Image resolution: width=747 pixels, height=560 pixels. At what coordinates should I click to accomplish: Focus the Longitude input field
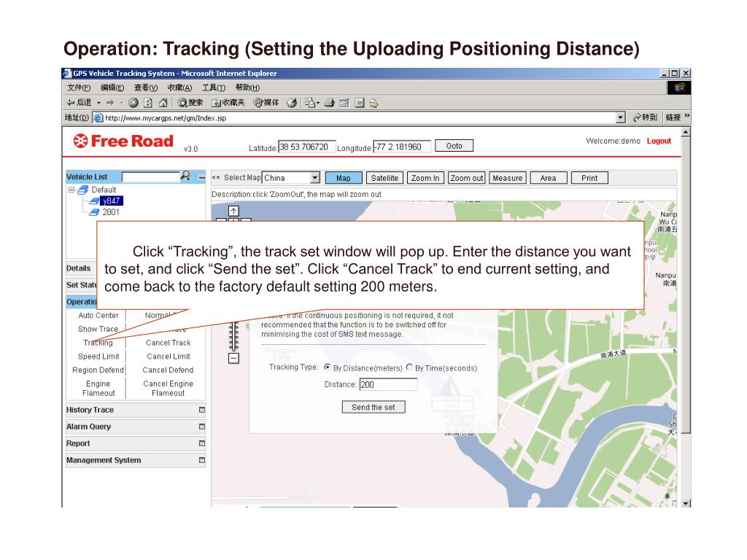point(402,147)
